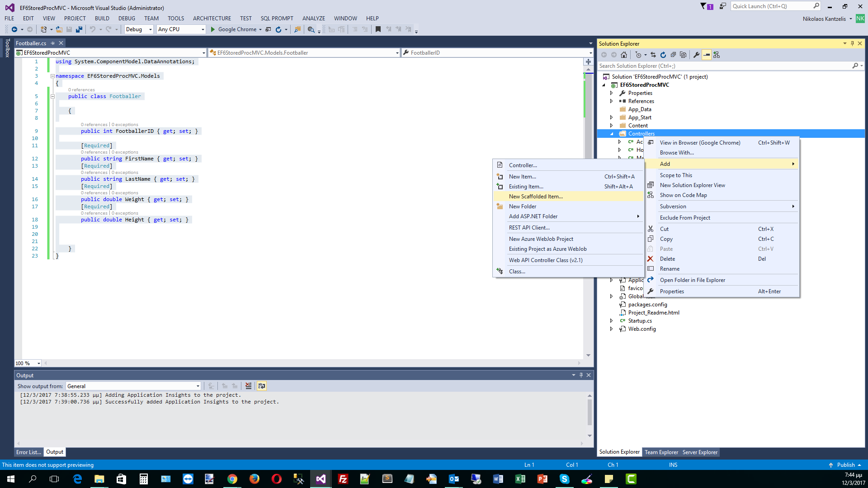Click the Browser Link refresh icon

(278, 29)
